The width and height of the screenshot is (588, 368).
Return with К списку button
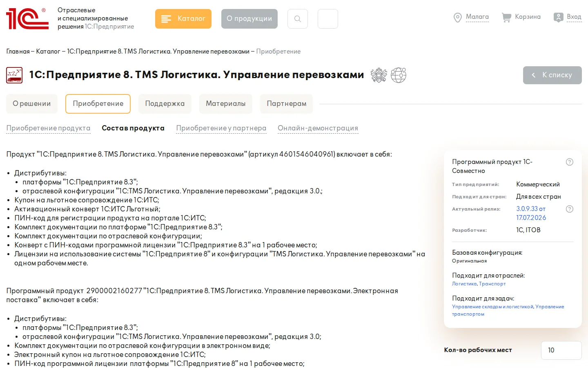pos(552,75)
